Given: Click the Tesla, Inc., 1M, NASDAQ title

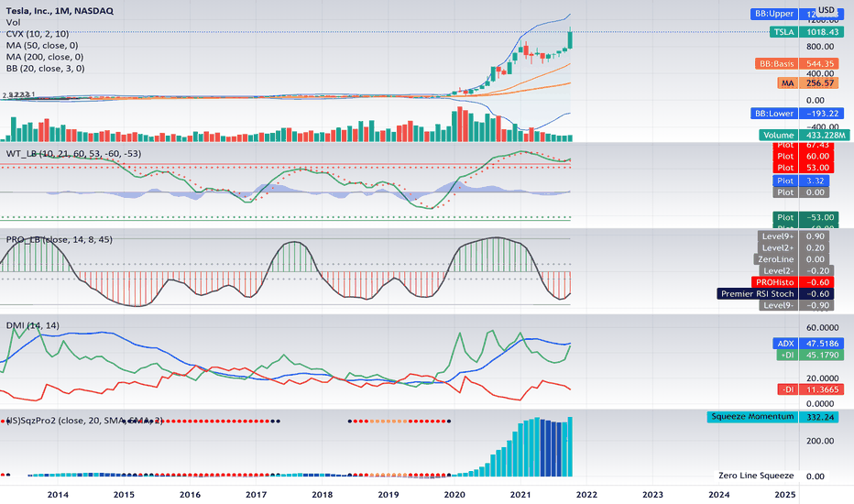Looking at the screenshot, I should tap(60, 10).
